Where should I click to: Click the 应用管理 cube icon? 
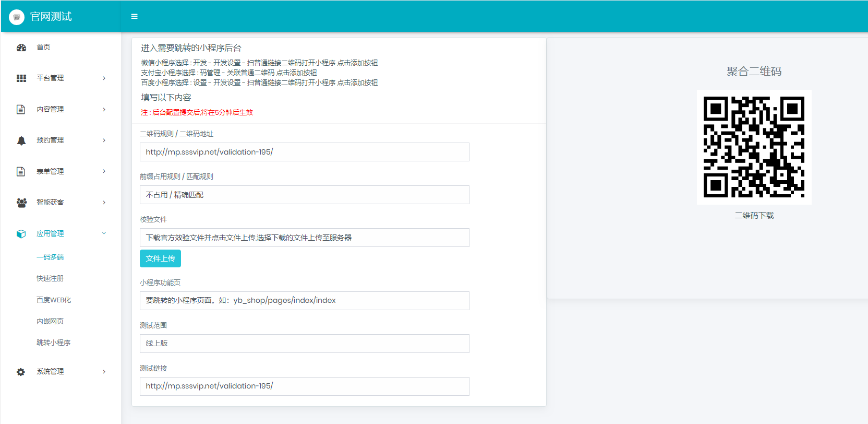click(x=21, y=234)
